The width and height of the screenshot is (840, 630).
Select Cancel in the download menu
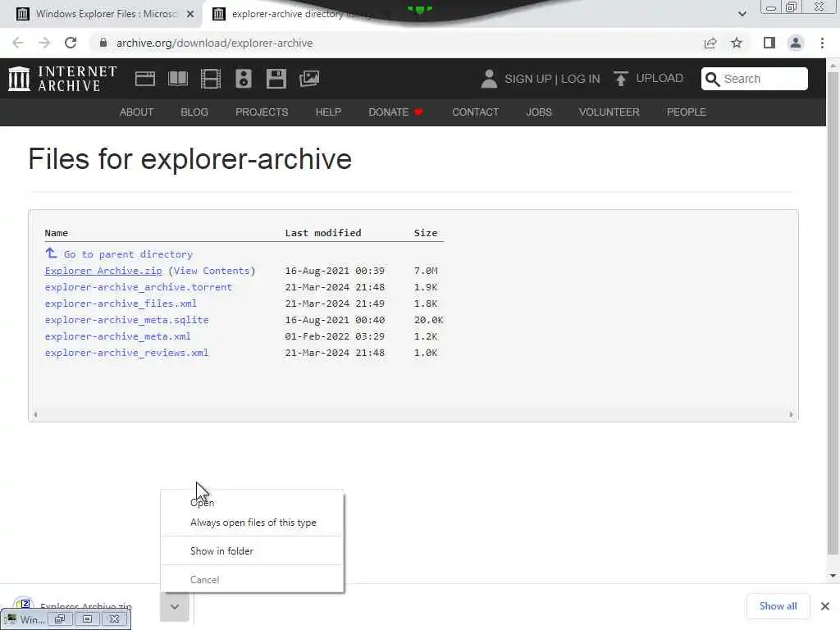click(x=252, y=580)
